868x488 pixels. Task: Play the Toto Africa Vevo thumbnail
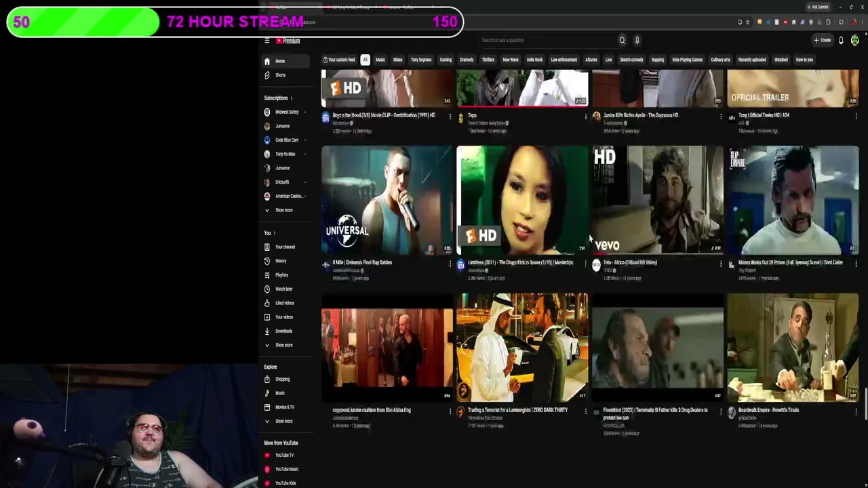[x=658, y=199]
